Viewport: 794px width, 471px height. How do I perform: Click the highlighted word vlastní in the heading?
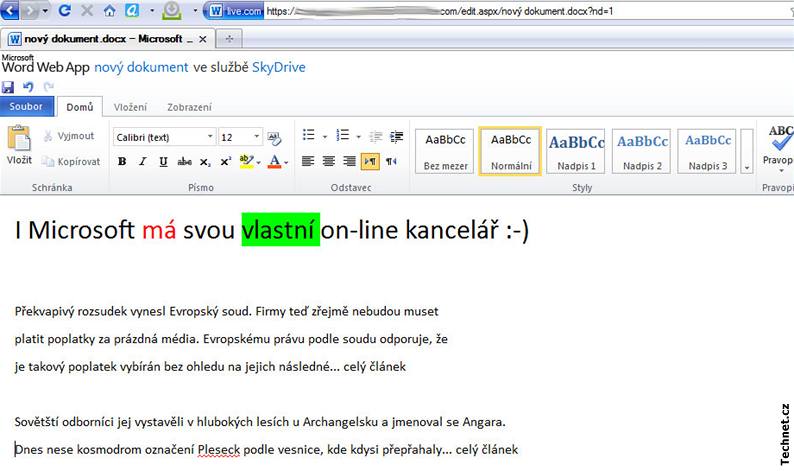click(x=281, y=229)
